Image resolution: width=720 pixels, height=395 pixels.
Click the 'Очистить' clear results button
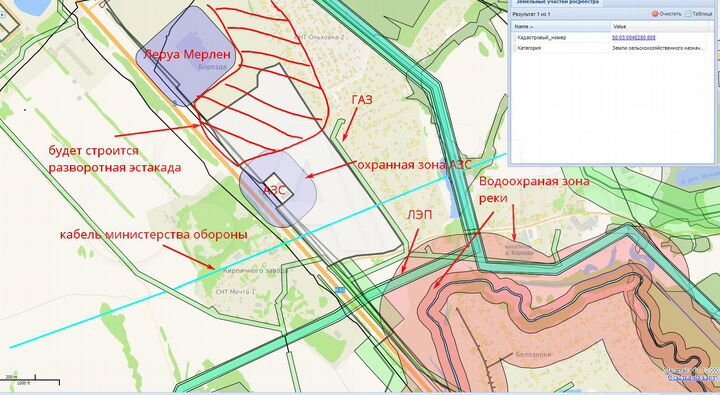tap(666, 14)
